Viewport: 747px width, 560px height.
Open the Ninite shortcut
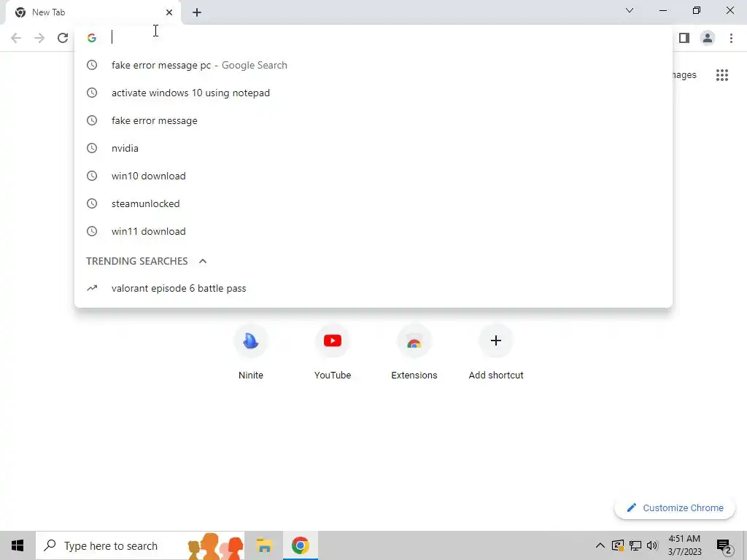[x=251, y=352]
